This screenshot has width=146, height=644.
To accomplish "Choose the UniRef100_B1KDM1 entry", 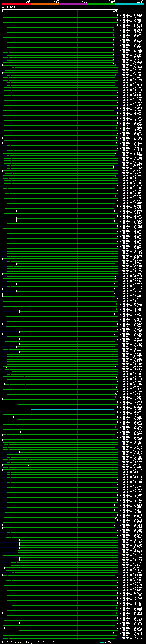I will (131, 337).
